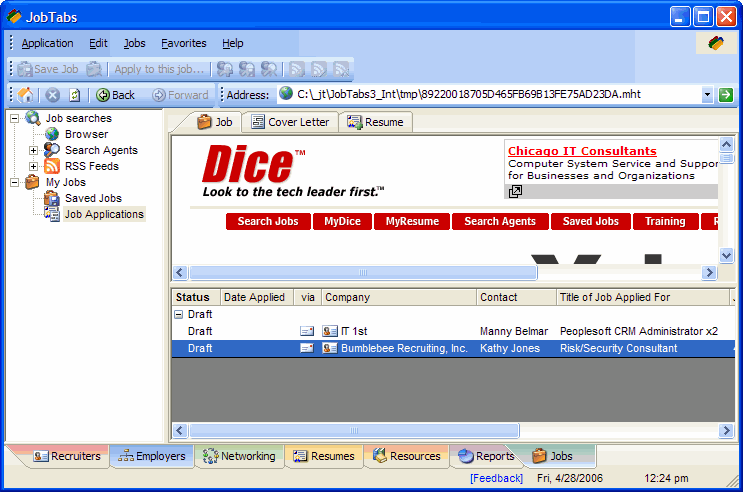Open the Application menu

[x=47, y=43]
